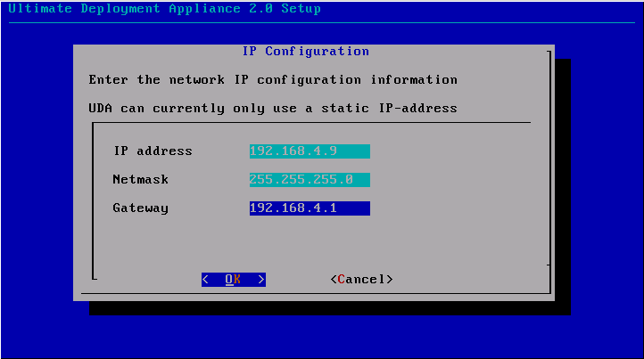
Task: Focus the IP address field 192.168.4.9
Action: [x=310, y=151]
